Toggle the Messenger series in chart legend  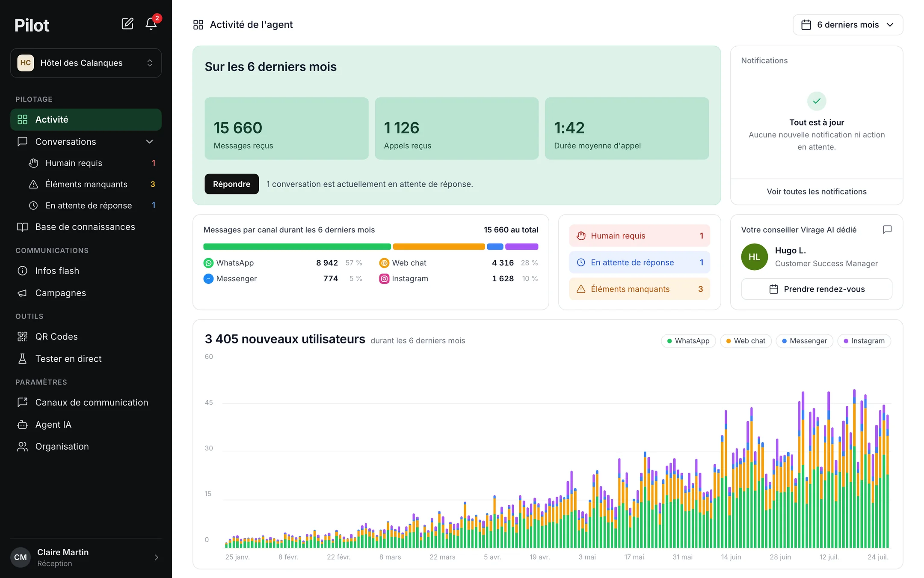click(x=804, y=341)
